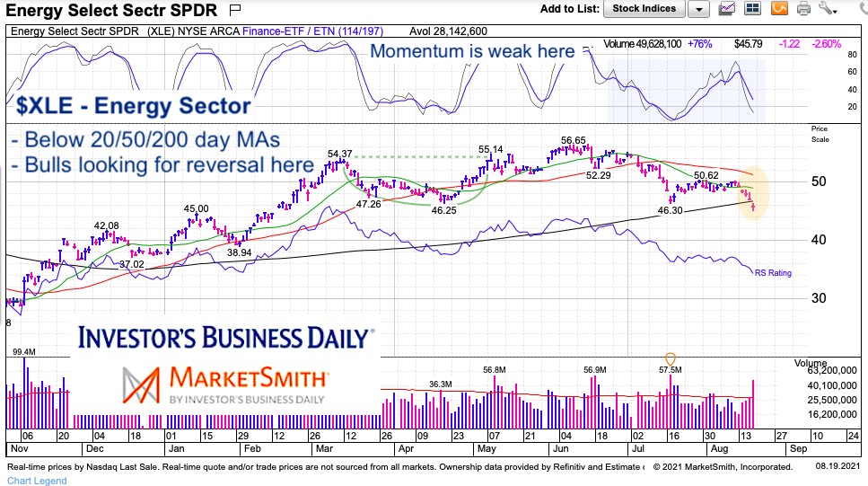
Task: Select the -2.60% percent change value
Action: 827,44
